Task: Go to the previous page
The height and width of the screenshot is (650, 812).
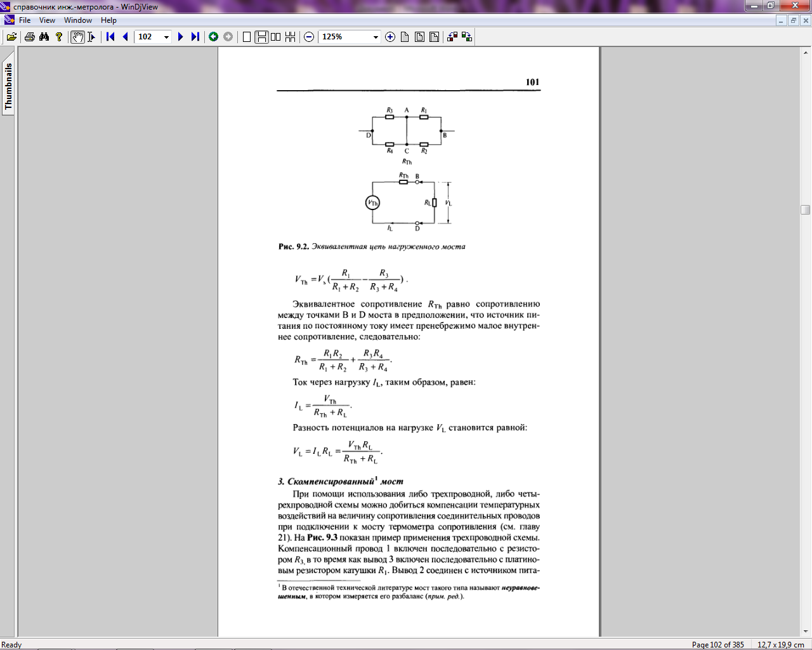Action: pos(125,37)
